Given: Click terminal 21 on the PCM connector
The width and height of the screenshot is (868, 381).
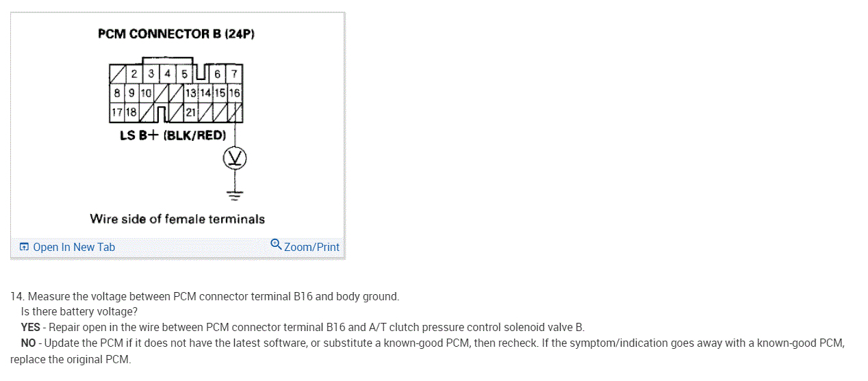Looking at the screenshot, I should click(x=190, y=111).
